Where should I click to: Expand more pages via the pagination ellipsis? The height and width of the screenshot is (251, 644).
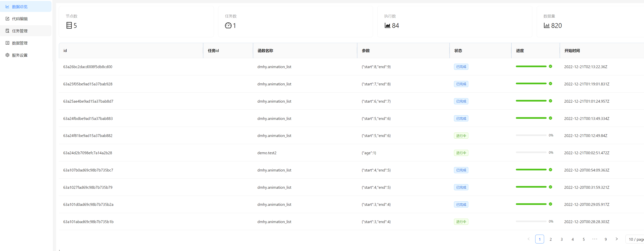pyautogui.click(x=594, y=239)
